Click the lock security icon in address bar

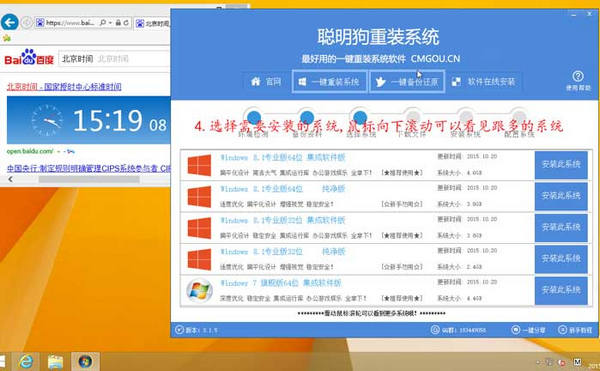[118, 23]
